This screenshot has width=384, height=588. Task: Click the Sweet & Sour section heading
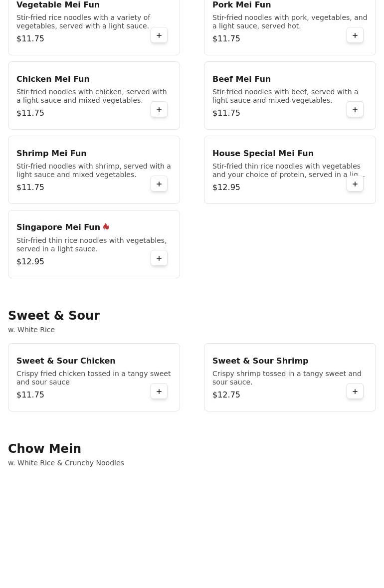point(54,316)
